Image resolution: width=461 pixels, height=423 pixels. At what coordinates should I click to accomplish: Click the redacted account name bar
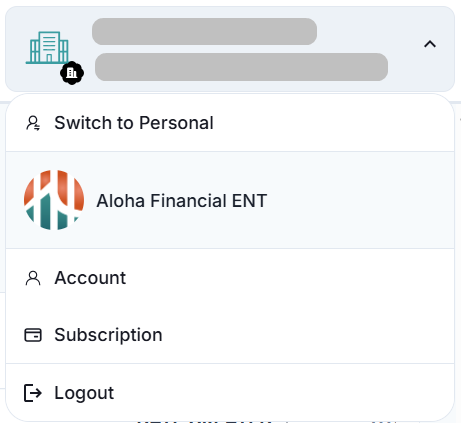point(204,32)
